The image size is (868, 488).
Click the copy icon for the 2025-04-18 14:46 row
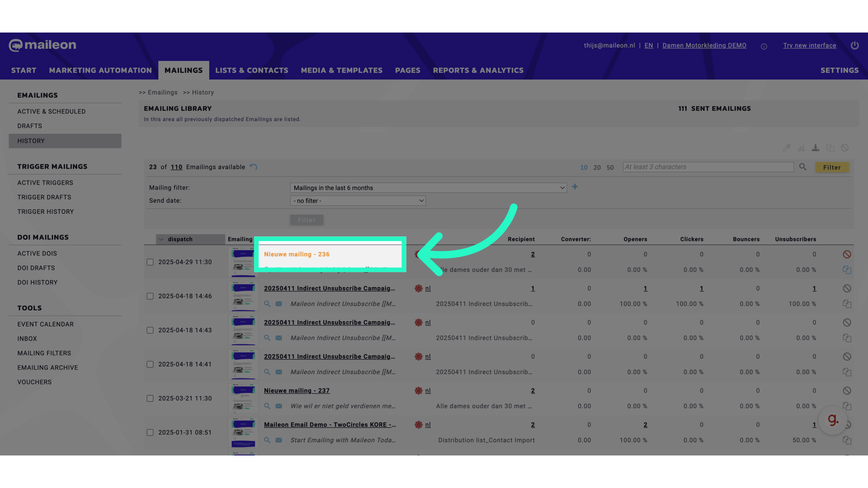tap(847, 304)
